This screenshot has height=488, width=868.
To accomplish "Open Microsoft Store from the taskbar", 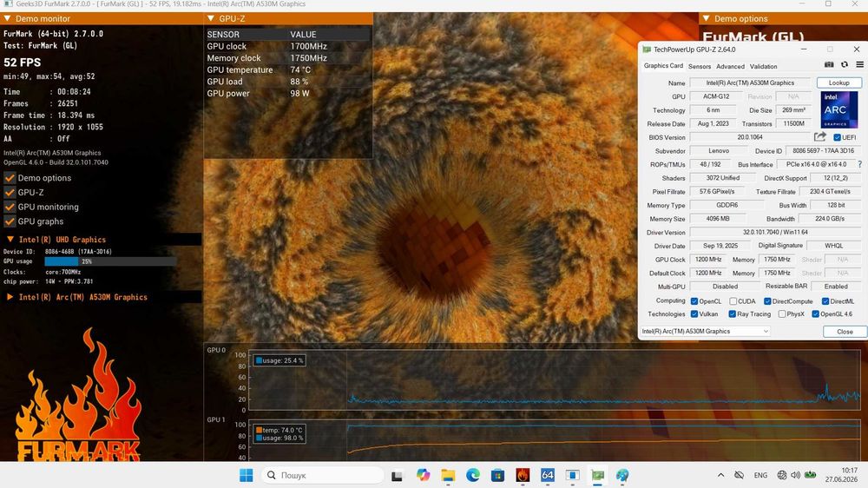I will [x=497, y=475].
